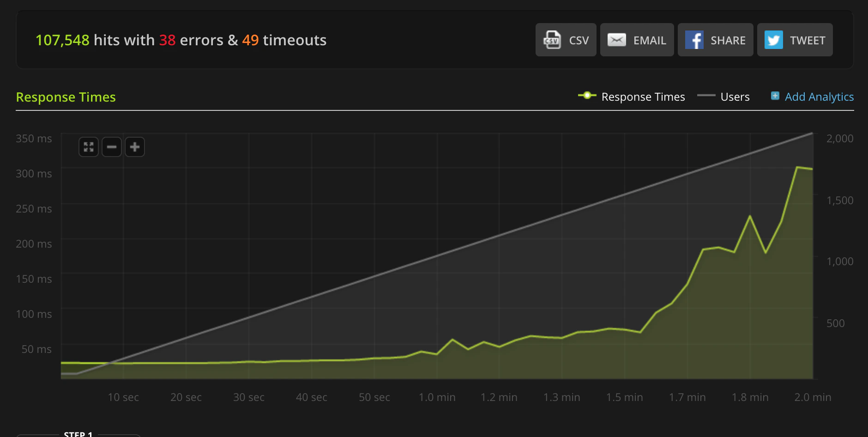The height and width of the screenshot is (437, 868).
Task: Open the Add Analytics link
Action: 820,97
